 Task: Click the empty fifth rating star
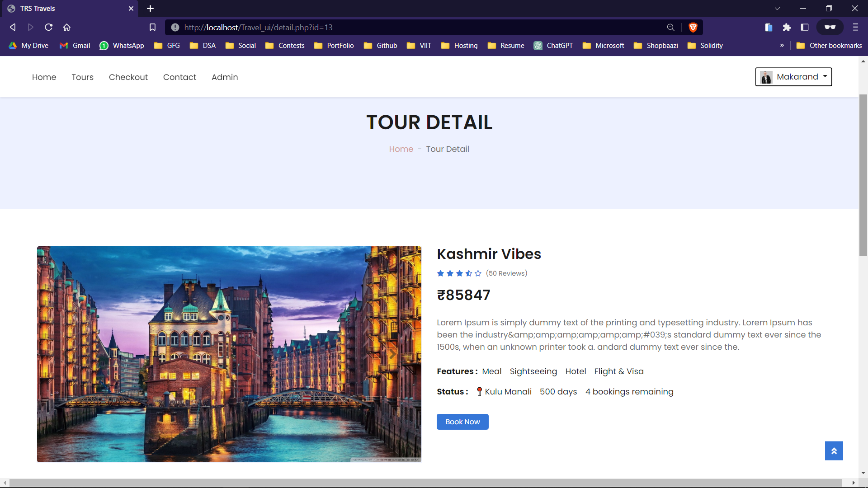[478, 273]
